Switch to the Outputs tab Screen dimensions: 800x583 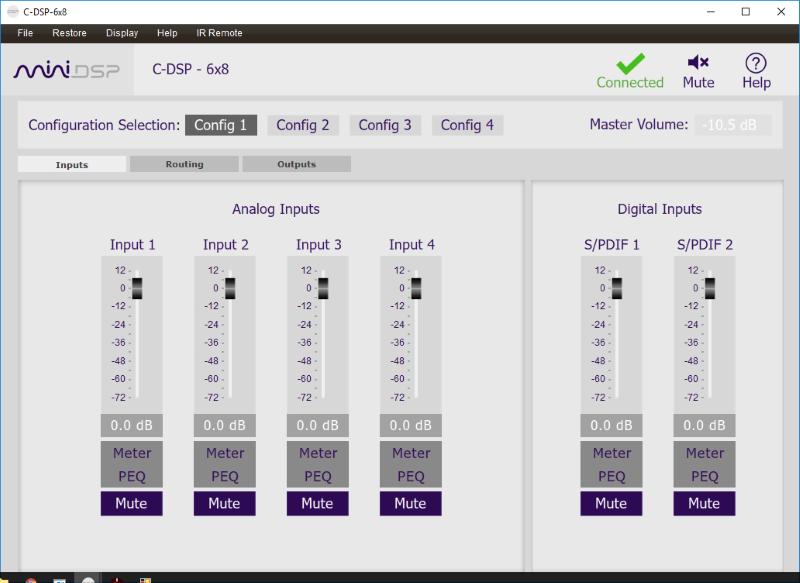point(296,164)
